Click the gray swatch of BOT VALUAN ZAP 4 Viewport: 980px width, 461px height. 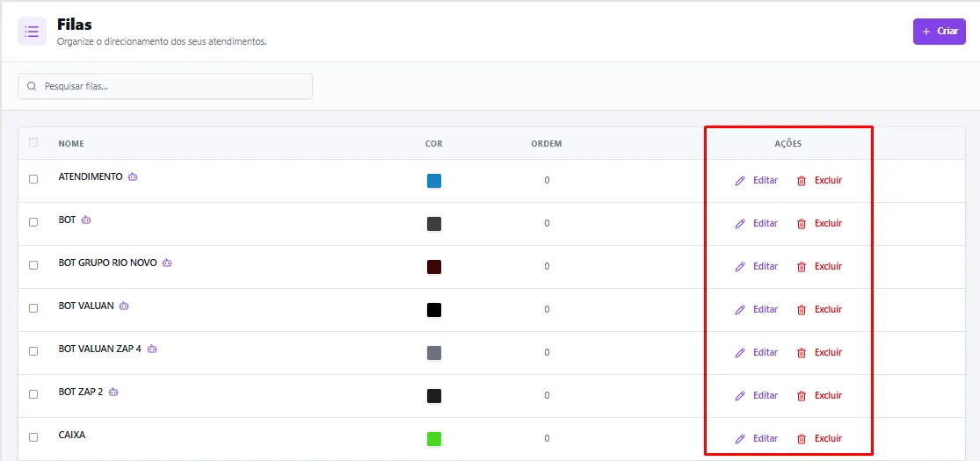(434, 353)
